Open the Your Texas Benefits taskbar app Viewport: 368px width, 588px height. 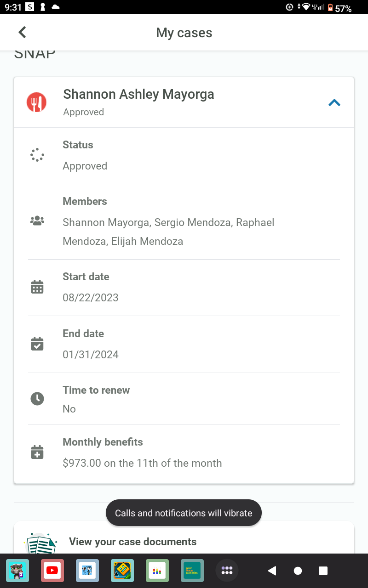[192, 571]
